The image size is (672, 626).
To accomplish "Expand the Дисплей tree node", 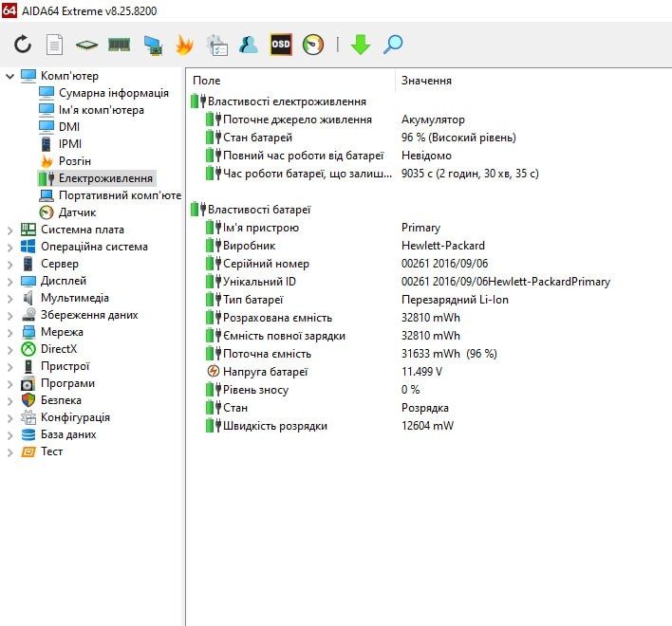I will 9,282.
